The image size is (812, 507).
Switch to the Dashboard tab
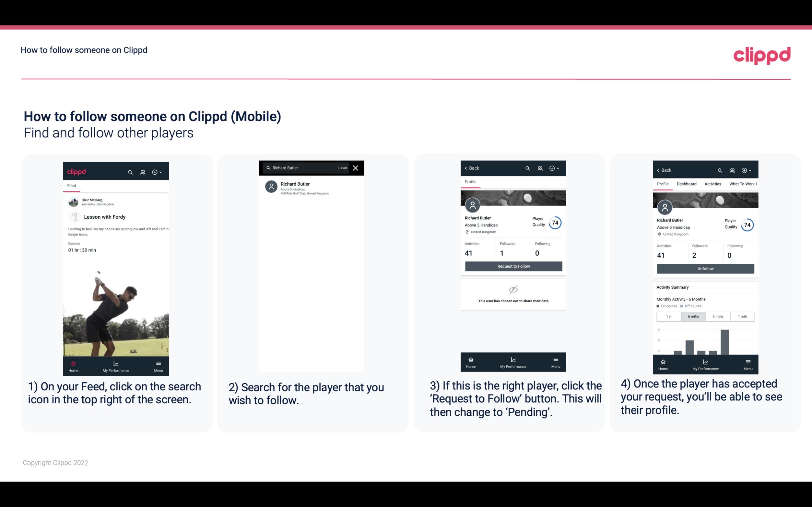687,184
